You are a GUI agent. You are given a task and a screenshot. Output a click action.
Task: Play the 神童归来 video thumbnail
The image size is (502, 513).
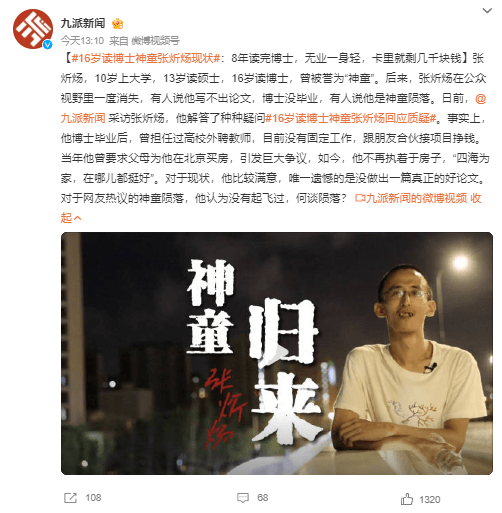click(x=277, y=353)
